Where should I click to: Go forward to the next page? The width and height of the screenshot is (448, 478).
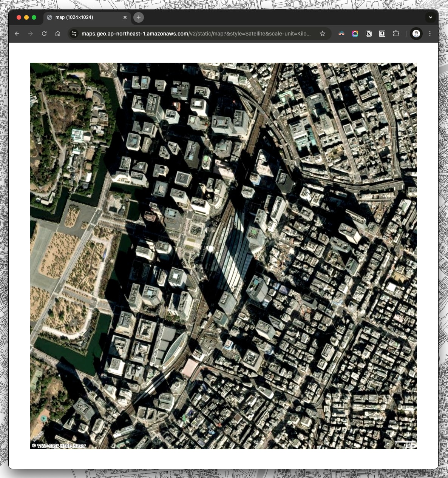tap(31, 34)
